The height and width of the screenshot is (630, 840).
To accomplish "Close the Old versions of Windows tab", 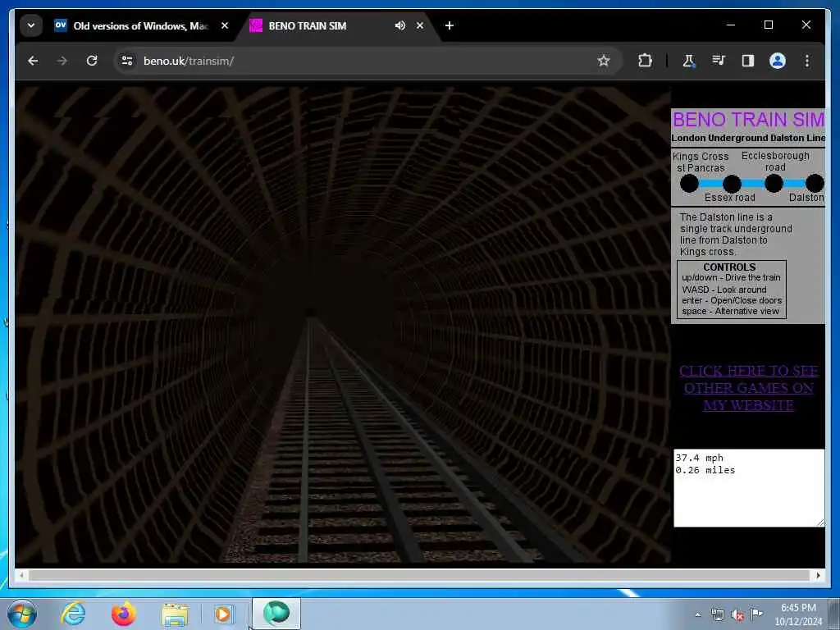I will coord(225,25).
